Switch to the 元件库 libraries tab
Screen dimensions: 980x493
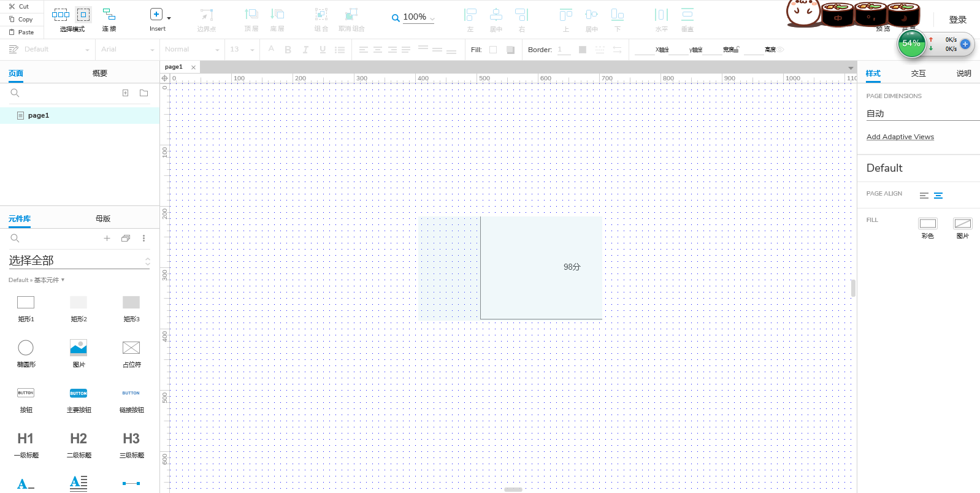coord(20,219)
